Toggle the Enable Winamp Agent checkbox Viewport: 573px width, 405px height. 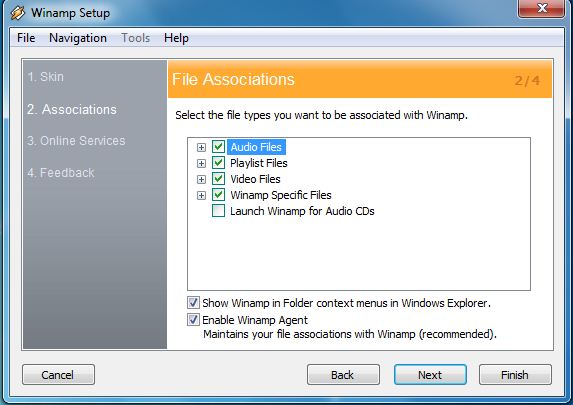coord(193,320)
